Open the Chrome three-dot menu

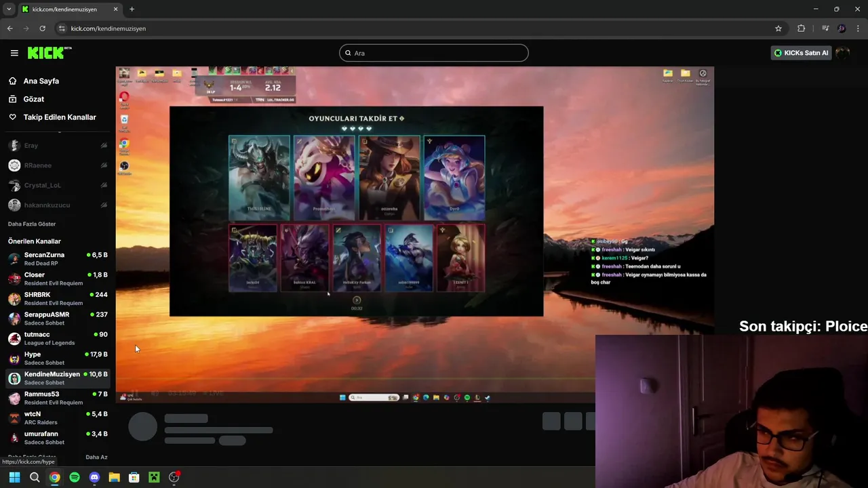click(859, 28)
